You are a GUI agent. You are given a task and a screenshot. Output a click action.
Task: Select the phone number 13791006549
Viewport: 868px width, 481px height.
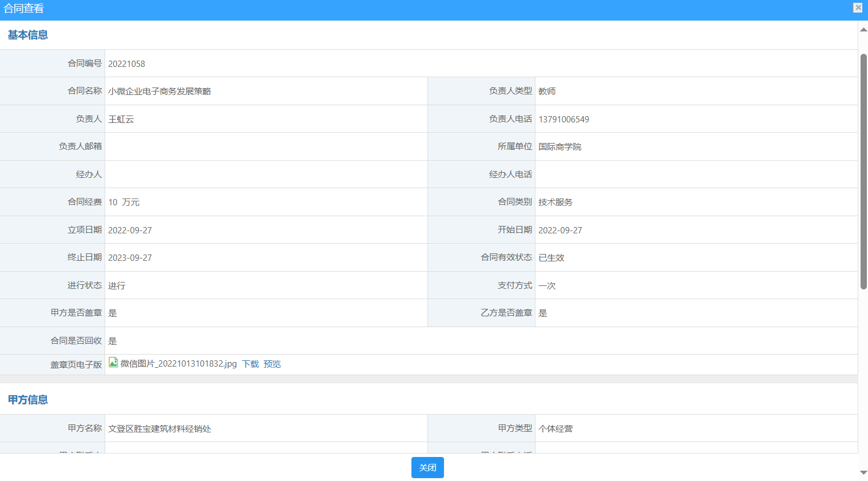(x=563, y=120)
